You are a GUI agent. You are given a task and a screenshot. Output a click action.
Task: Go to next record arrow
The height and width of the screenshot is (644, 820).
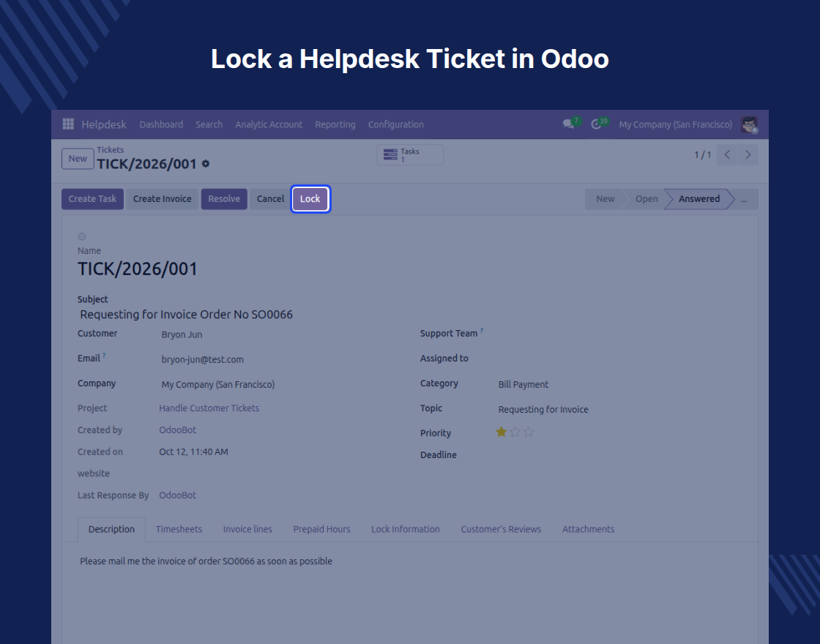pyautogui.click(x=748, y=154)
